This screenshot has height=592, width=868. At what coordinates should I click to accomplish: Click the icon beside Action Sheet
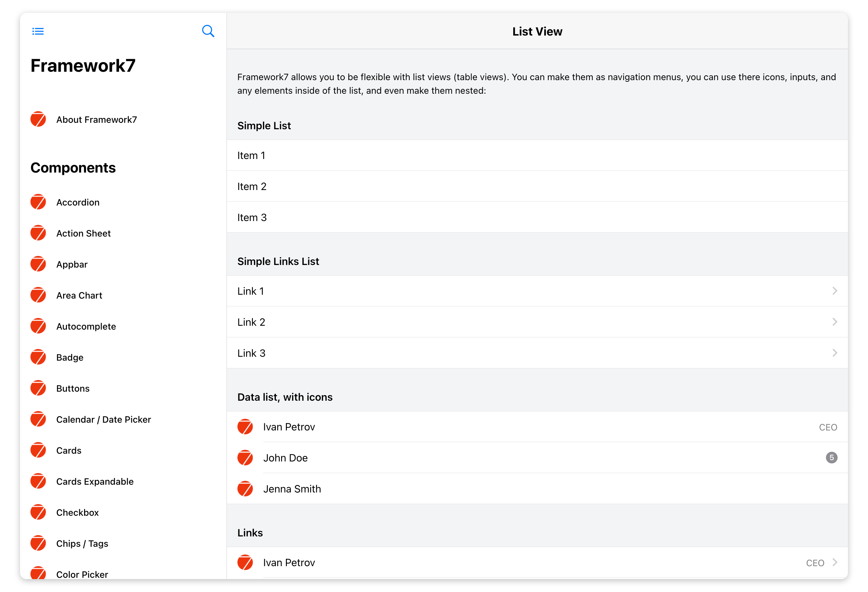38,233
